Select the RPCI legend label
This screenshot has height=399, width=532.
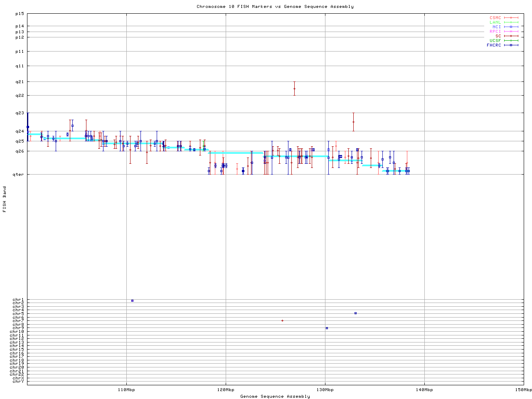tap(495, 31)
